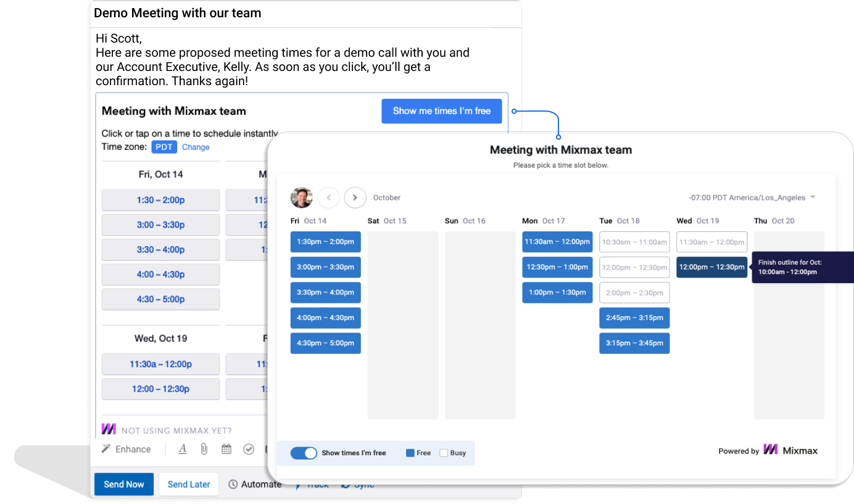Image resolution: width=854 pixels, height=504 pixels.
Task: Open text formatting with the underlined A icon
Action: 183,449
